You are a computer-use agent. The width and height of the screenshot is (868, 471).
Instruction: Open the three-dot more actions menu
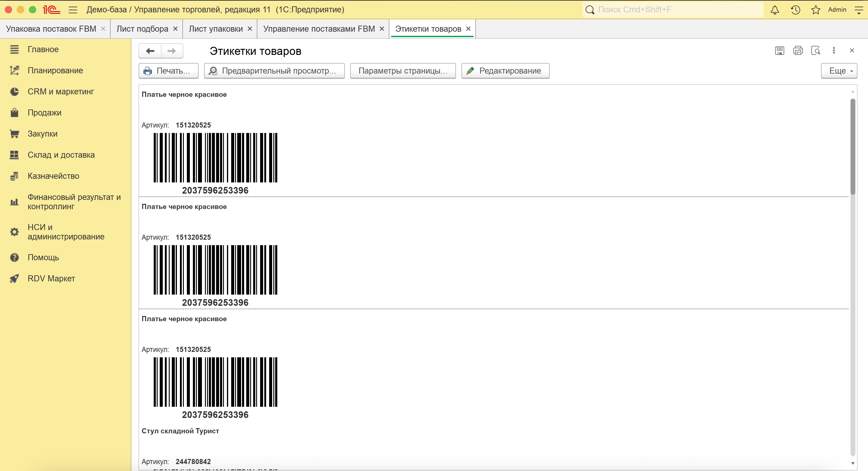tap(834, 51)
